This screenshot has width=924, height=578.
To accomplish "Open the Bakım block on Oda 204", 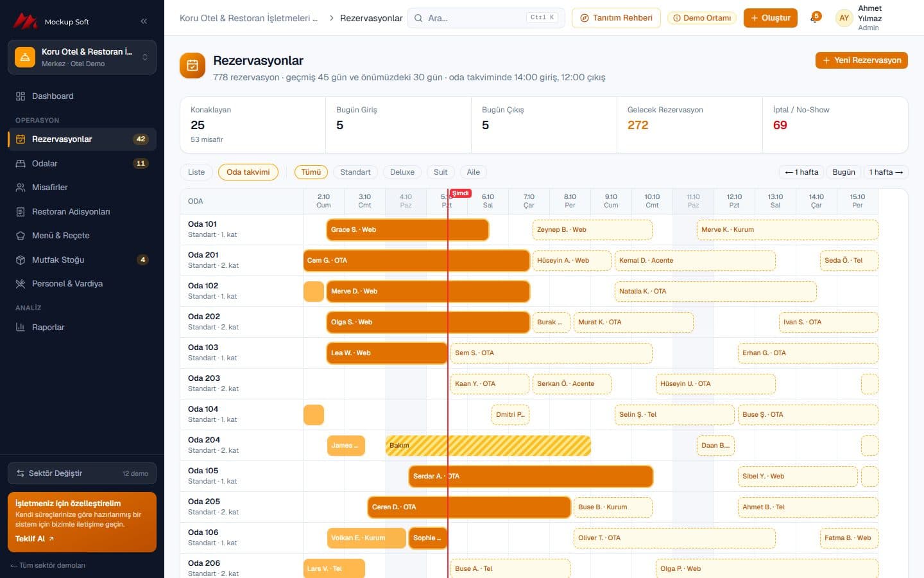I will [488, 446].
